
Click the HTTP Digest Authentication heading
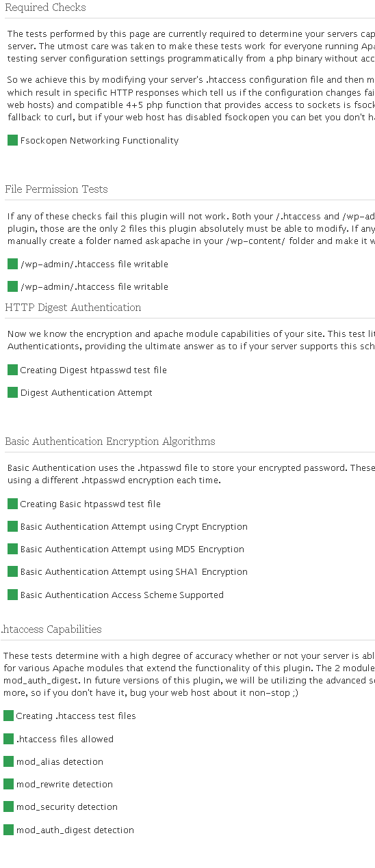[73, 308]
